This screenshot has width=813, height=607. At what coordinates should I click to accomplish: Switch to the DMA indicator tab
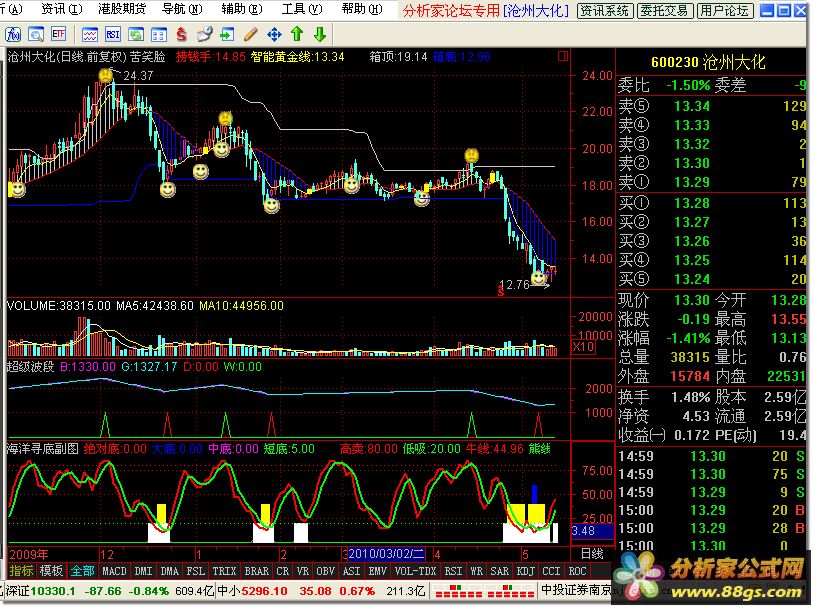point(170,571)
